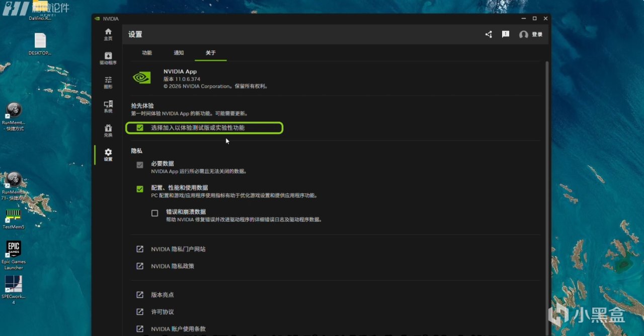Uncheck 配置、性能和使用数据 checkbox
Screen dimensions: 644x336
pos(140,189)
